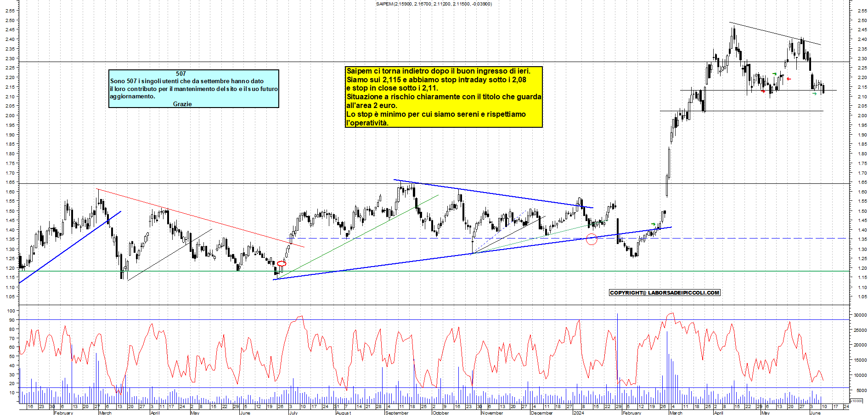Click the x10000 multiplier label
Image resolution: width=868 pixels, height=415 pixels.
pos(856,401)
